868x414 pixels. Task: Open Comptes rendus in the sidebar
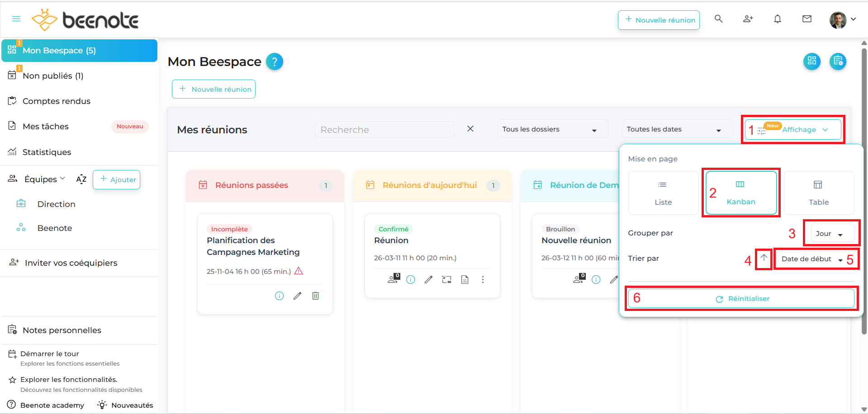(x=57, y=101)
